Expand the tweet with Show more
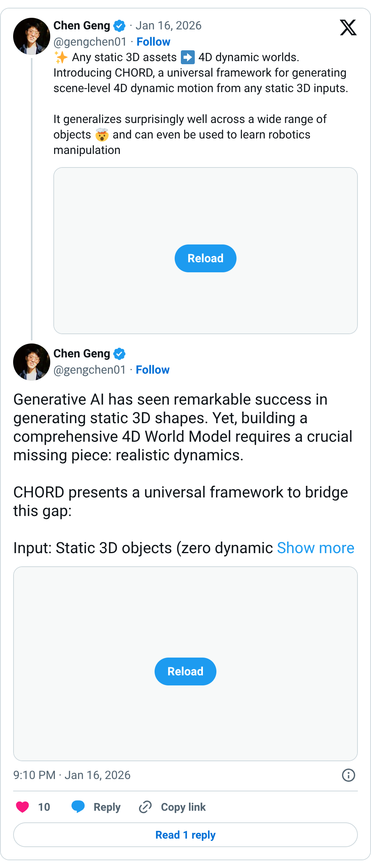Viewport: 371px width, 868px height. coord(315,548)
